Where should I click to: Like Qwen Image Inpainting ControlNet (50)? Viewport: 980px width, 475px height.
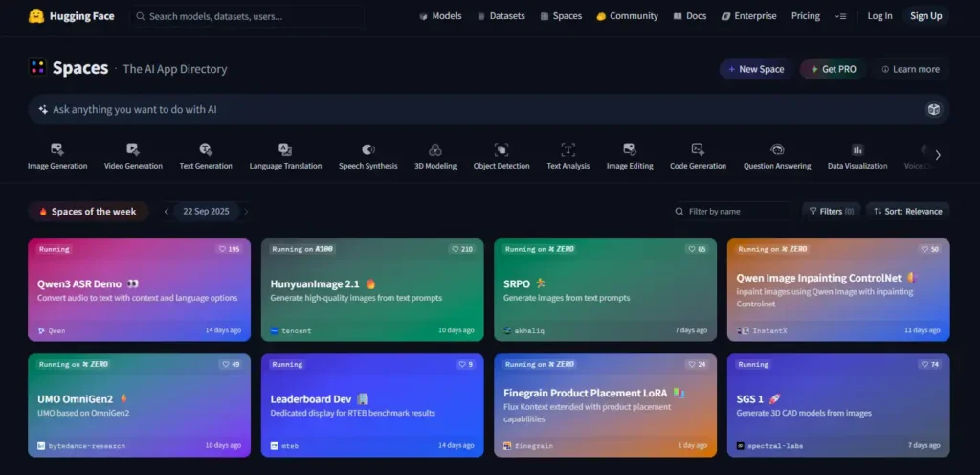coord(930,249)
